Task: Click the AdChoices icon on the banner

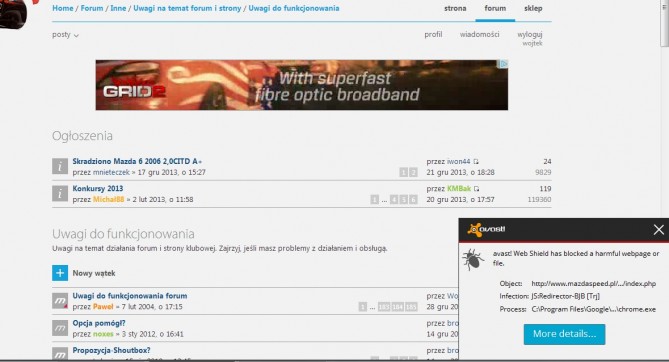Action: pos(503,64)
